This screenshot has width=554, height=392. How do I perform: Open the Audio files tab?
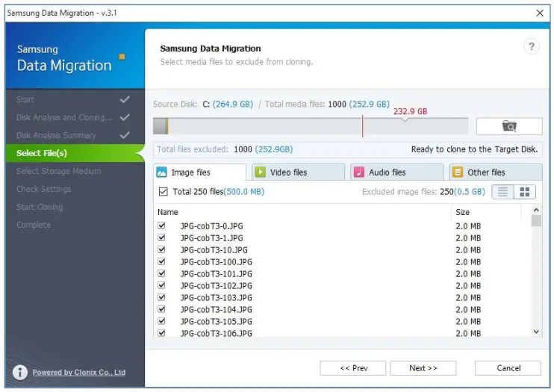click(x=396, y=172)
